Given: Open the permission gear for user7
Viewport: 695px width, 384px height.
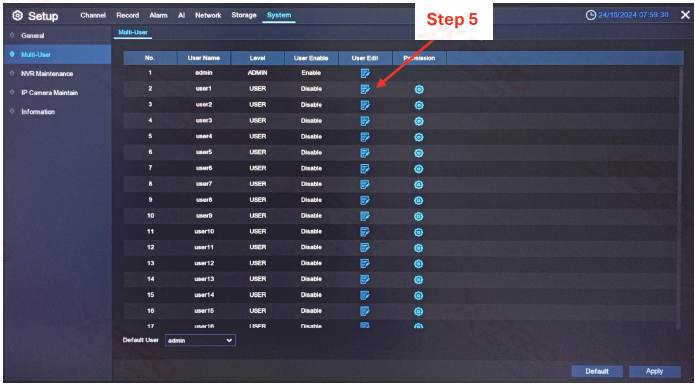Looking at the screenshot, I should point(419,184).
